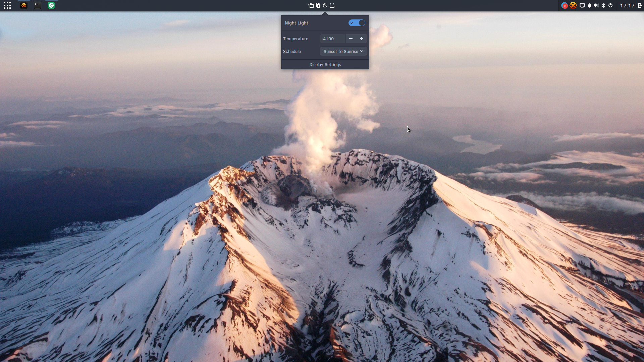The height and width of the screenshot is (362, 644).
Task: Open the red notification badge tray icon
Action: coord(565,5)
